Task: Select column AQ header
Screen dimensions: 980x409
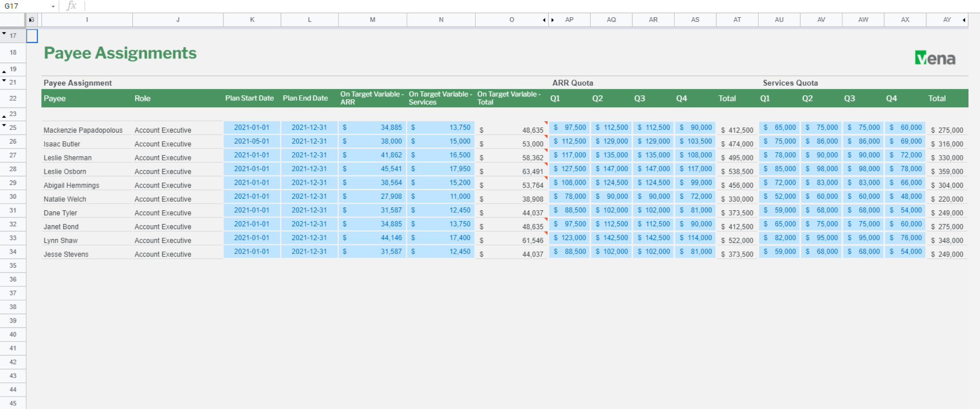Action: click(x=611, y=20)
